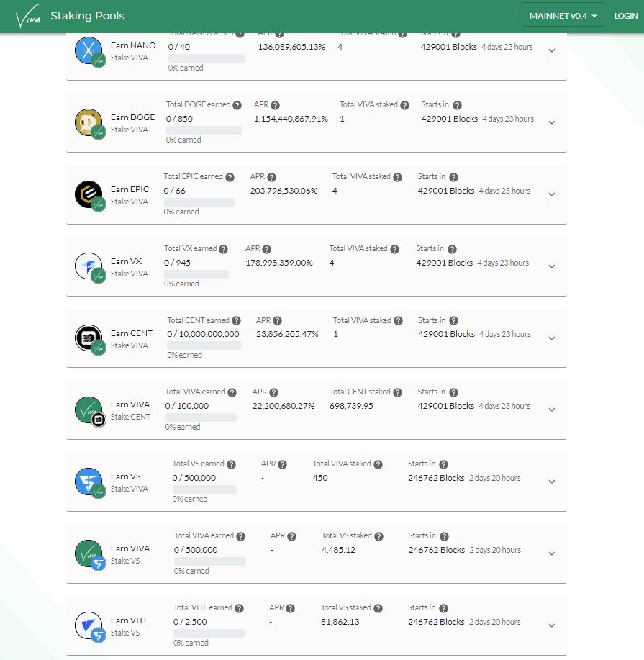Expand the Earn CENT pool row
Screen dimensions: 644x660
[x=552, y=338]
